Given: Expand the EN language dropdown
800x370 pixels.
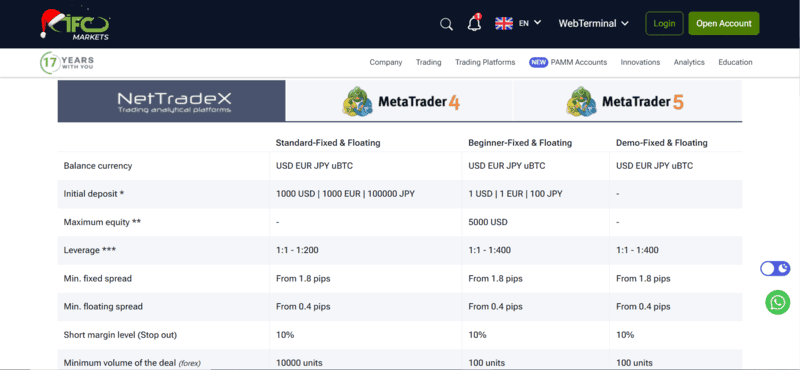Looking at the screenshot, I should (530, 23).
